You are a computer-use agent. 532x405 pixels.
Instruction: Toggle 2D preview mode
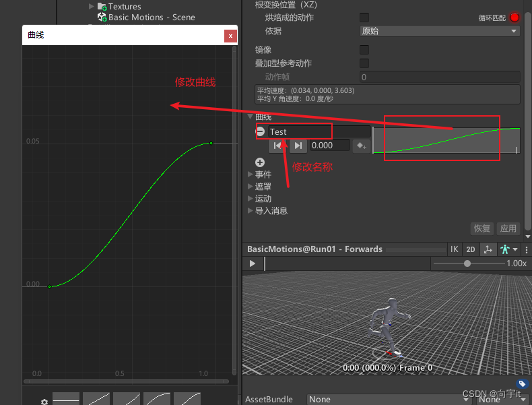[471, 249]
